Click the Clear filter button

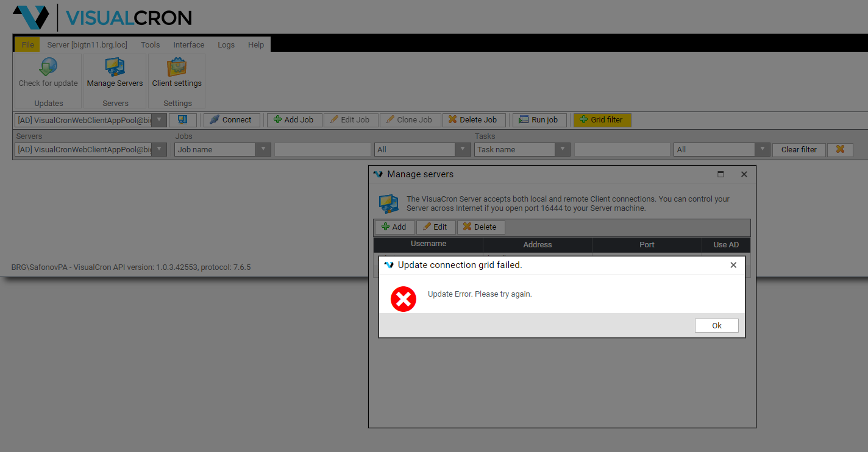point(799,149)
